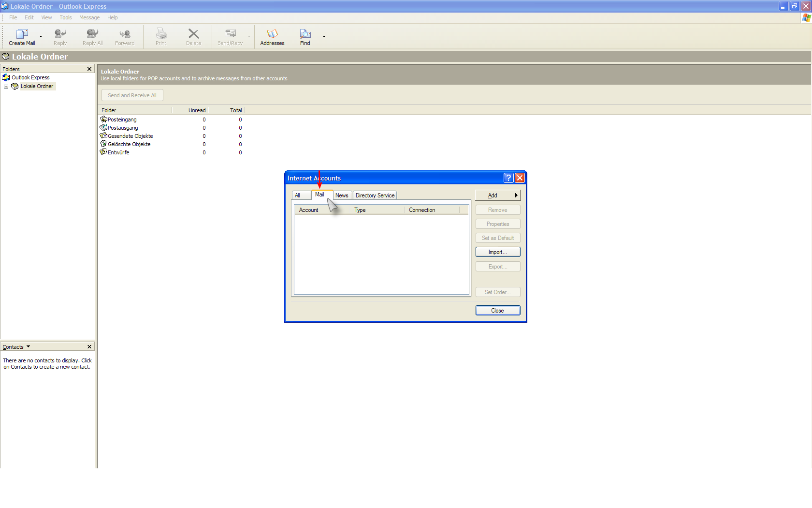This screenshot has width=812, height=508.
Task: Expand the Lokale Ordner tree node
Action: (6, 87)
